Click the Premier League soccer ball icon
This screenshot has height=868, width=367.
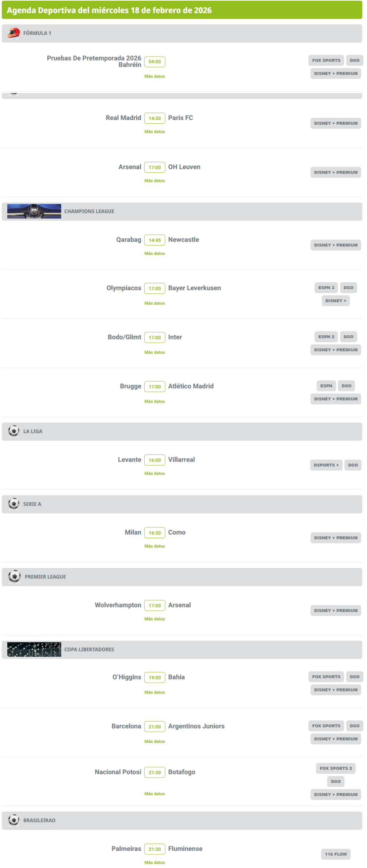[15, 576]
